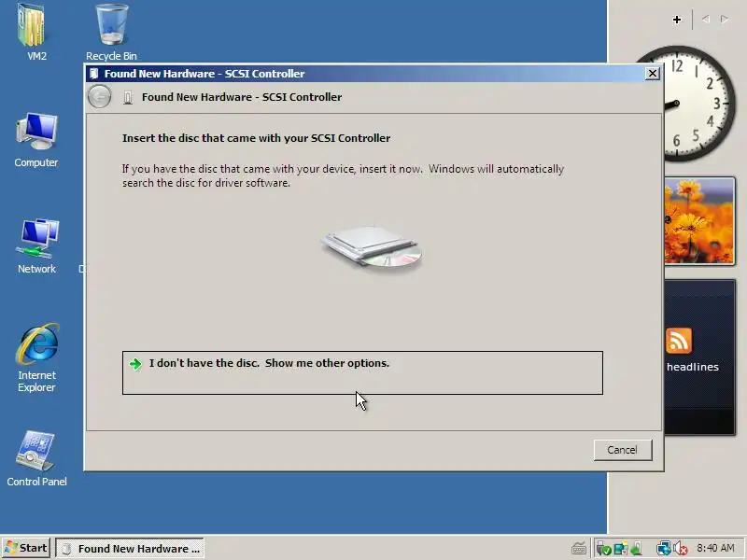Open the Recycle Bin desktop icon
Image resolution: width=747 pixels, height=560 pixels.
[x=111, y=32]
